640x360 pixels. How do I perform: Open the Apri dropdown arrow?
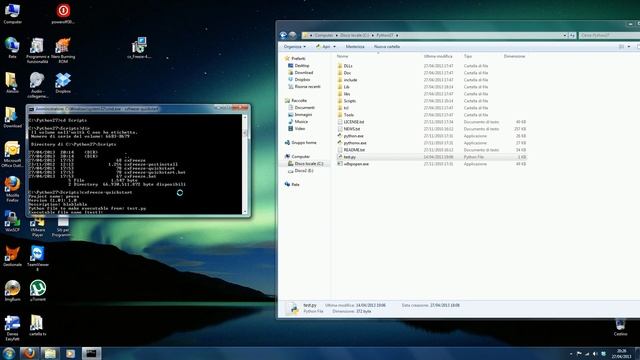[x=334, y=47]
